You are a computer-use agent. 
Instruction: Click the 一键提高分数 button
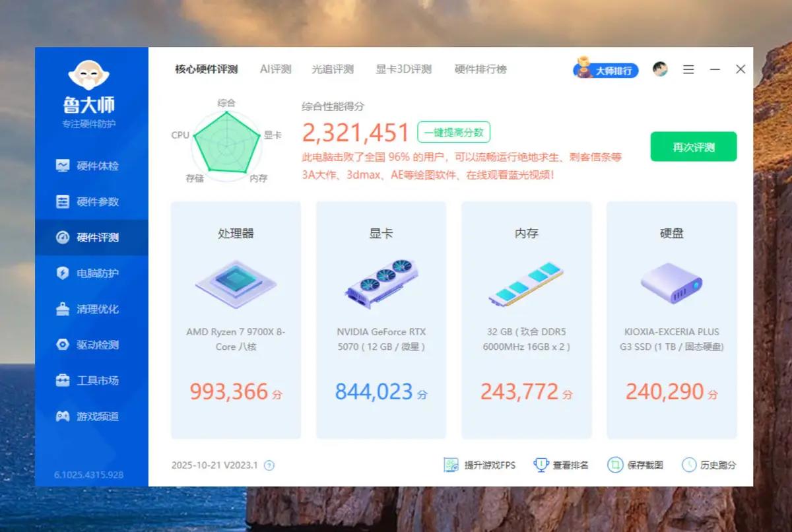(x=453, y=132)
